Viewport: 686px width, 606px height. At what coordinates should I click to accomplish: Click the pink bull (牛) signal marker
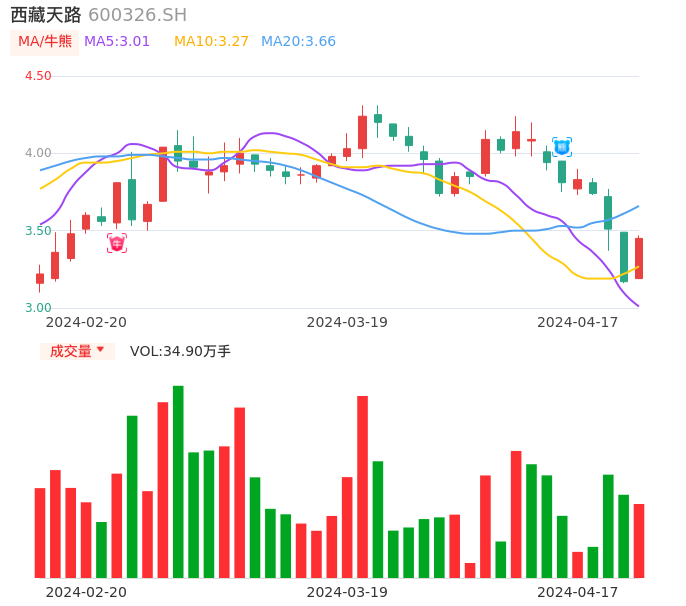point(117,243)
